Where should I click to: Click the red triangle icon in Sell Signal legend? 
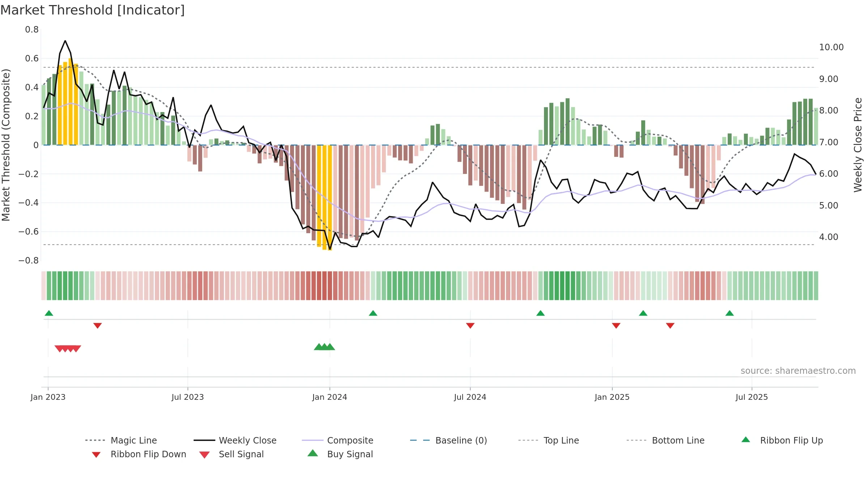point(204,455)
